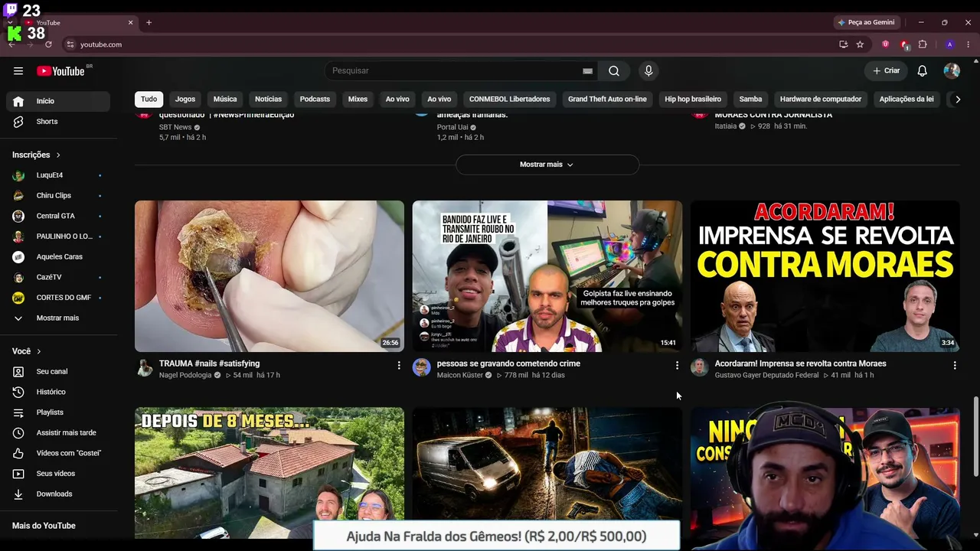Click the YouTube logo

(x=60, y=71)
